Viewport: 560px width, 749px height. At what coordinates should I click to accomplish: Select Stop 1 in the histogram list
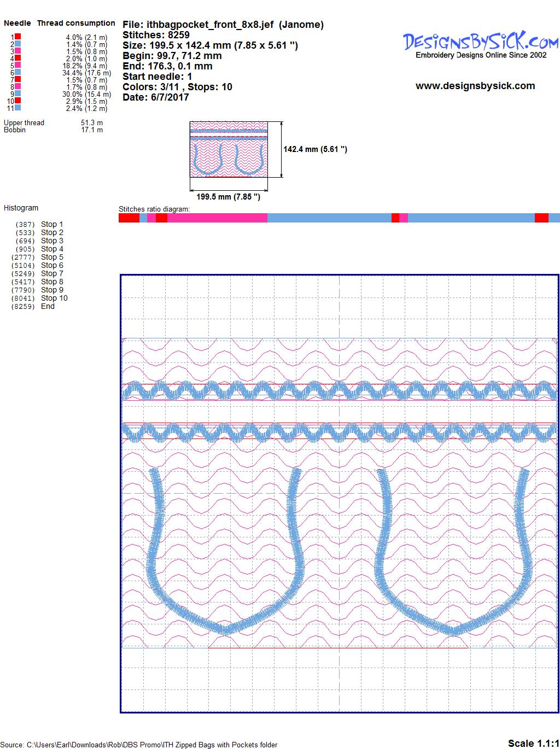click(x=52, y=224)
